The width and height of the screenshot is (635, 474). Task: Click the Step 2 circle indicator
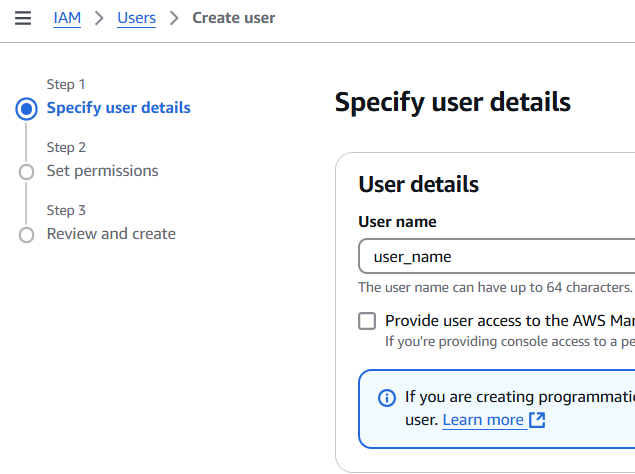click(27, 172)
